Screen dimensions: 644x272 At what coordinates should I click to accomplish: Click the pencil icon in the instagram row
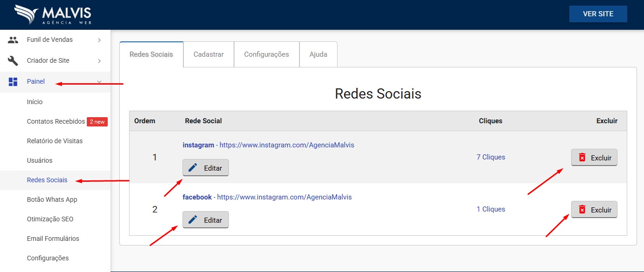(x=193, y=168)
